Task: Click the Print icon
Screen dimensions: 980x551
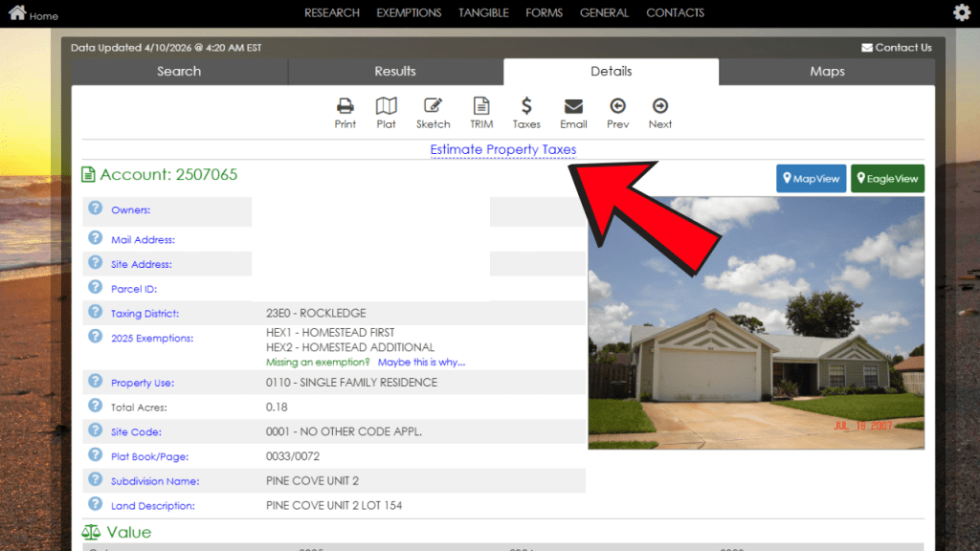Action: coord(345,112)
